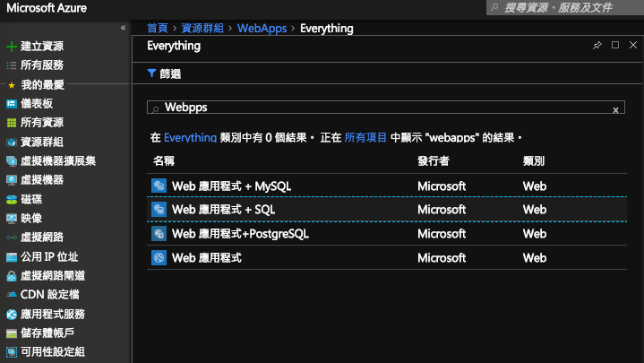
Task: Click the Microsoft Azure logo text
Action: [47, 8]
